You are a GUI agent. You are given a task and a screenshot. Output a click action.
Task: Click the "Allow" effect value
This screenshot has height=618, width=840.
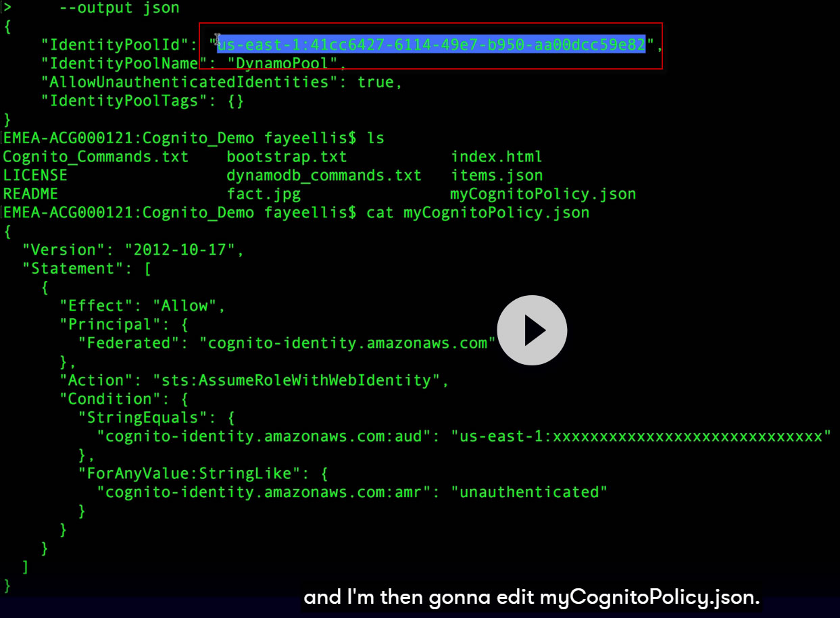[x=184, y=305]
